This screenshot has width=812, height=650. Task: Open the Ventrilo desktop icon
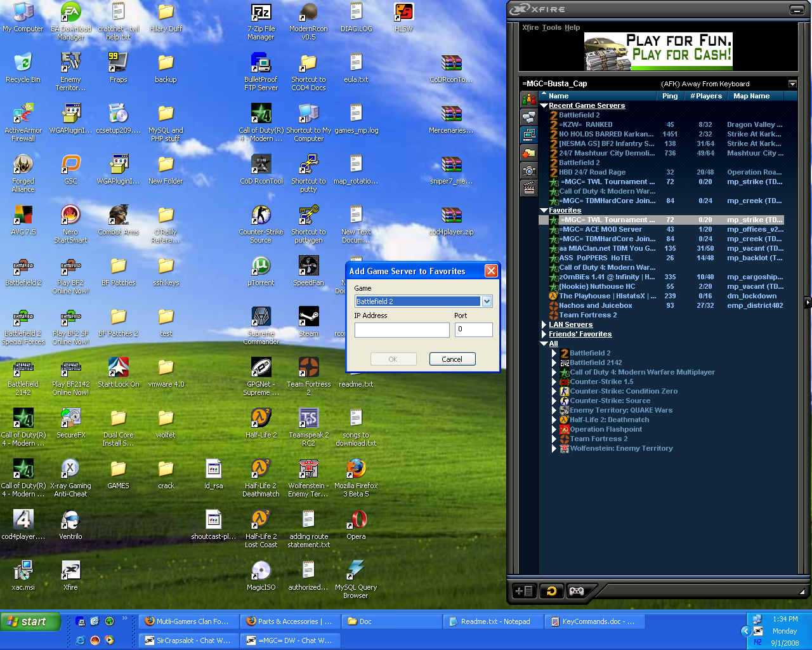click(70, 525)
